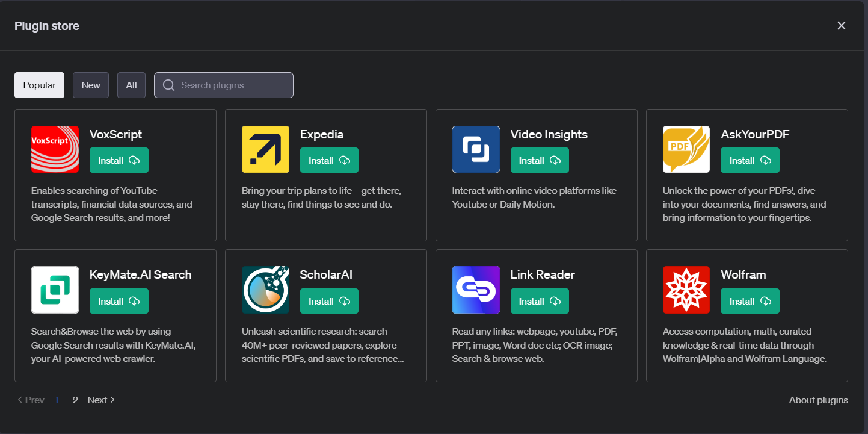This screenshot has height=434, width=868.
Task: Install the KeyMate.AI Search plugin
Action: [x=119, y=301]
